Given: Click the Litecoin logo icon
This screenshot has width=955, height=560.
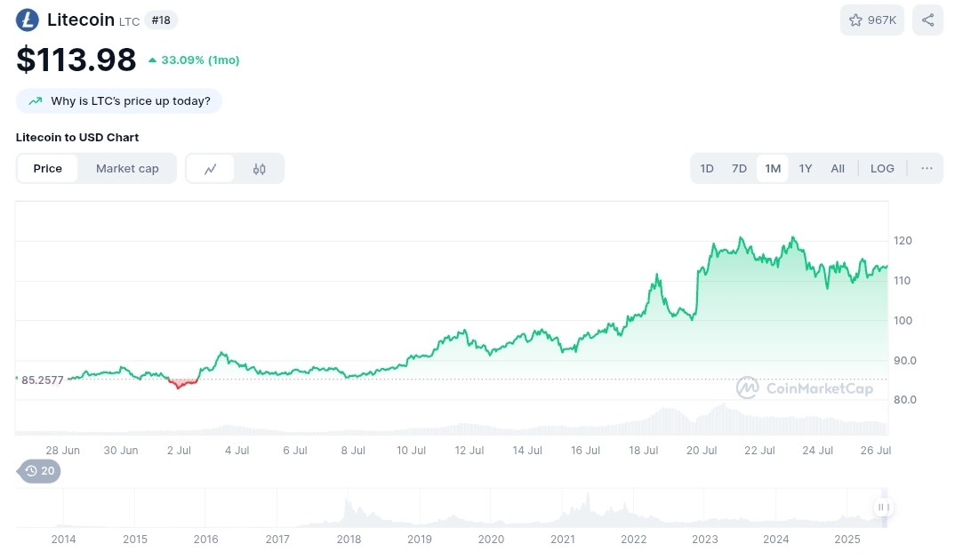Looking at the screenshot, I should 28,20.
